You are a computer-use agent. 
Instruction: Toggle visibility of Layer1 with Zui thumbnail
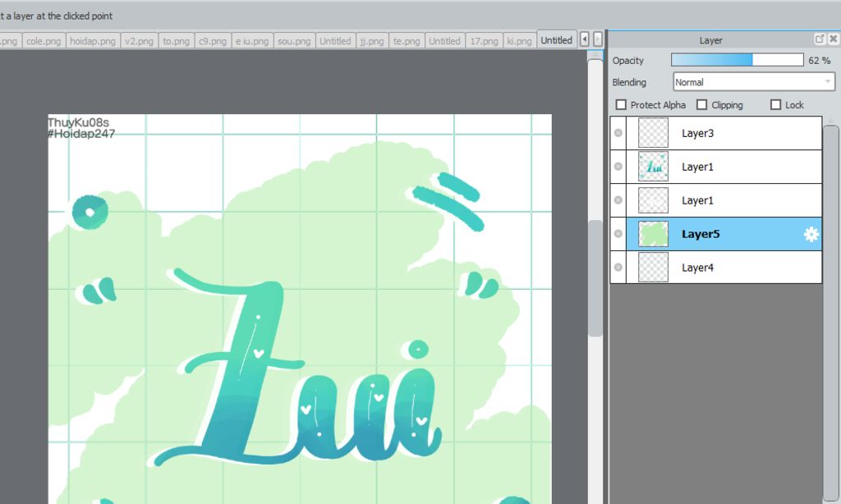[618, 166]
